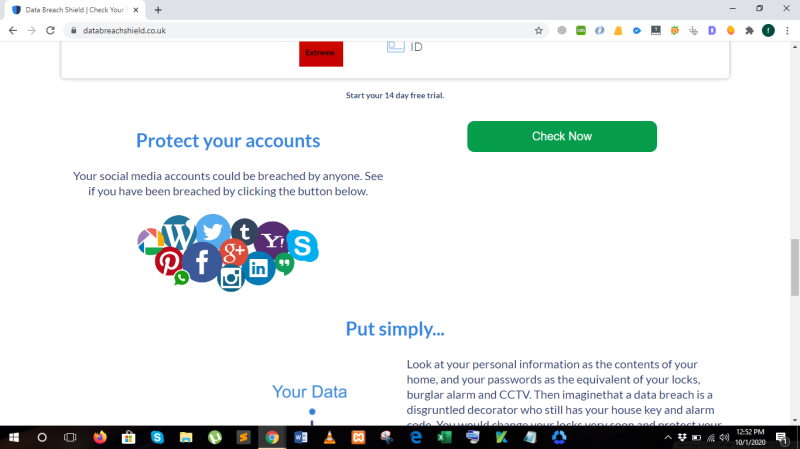Image resolution: width=800 pixels, height=449 pixels.
Task: Open Excel from the taskbar
Action: coord(444,437)
